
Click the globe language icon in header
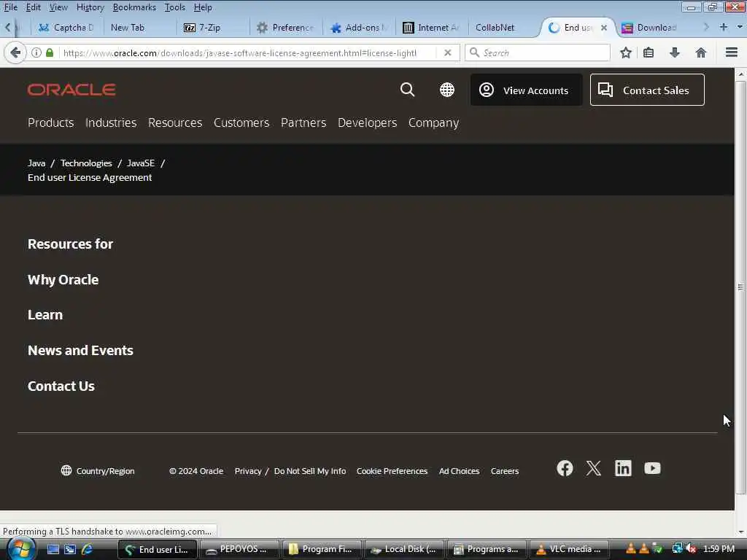[x=447, y=90]
